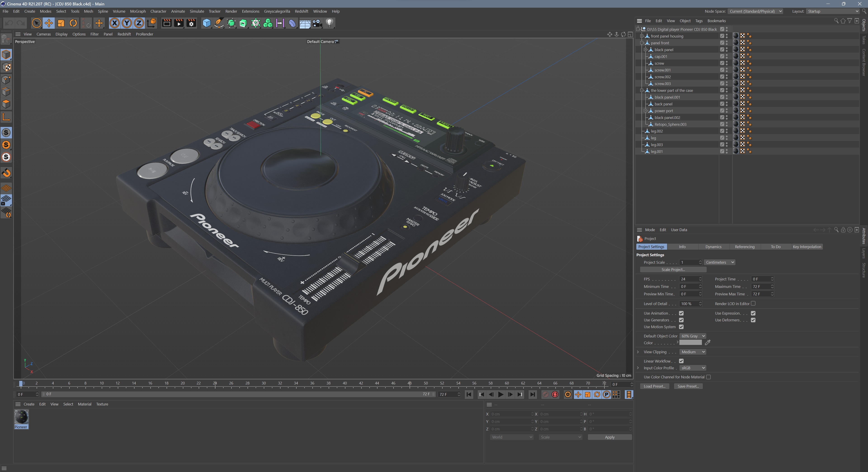Switch to Texture mode checkered cube icon

coord(6,67)
